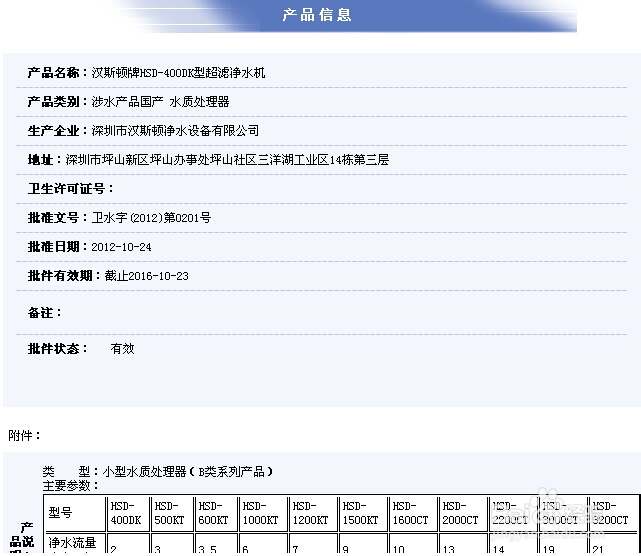Viewport: 641px width, 556px height.
Task: Select type text 小型水质处理器 (B类系列产品)
Action: coord(188,472)
